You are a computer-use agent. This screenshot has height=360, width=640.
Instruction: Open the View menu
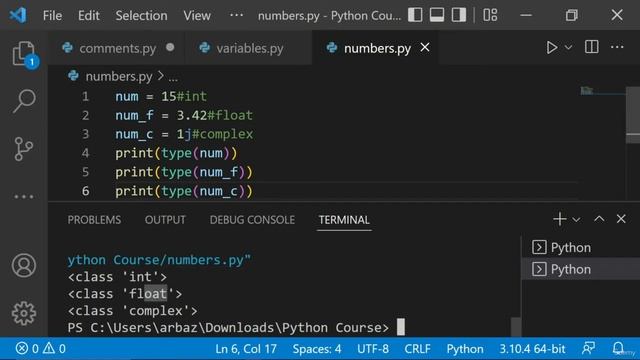click(x=197, y=16)
